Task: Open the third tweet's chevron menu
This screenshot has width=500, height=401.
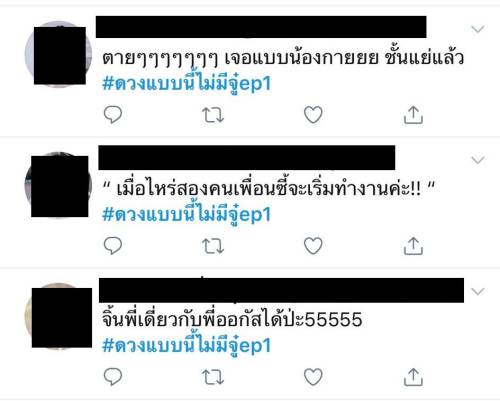Action: (x=478, y=292)
